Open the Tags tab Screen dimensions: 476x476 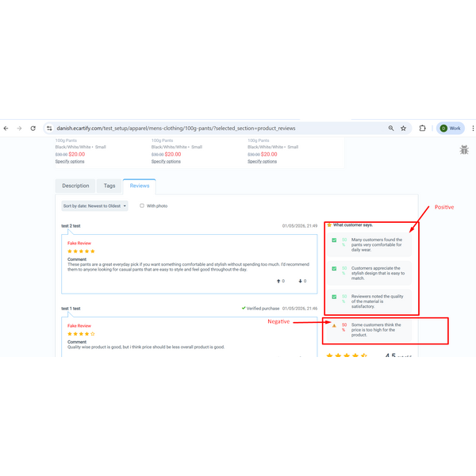coord(109,186)
